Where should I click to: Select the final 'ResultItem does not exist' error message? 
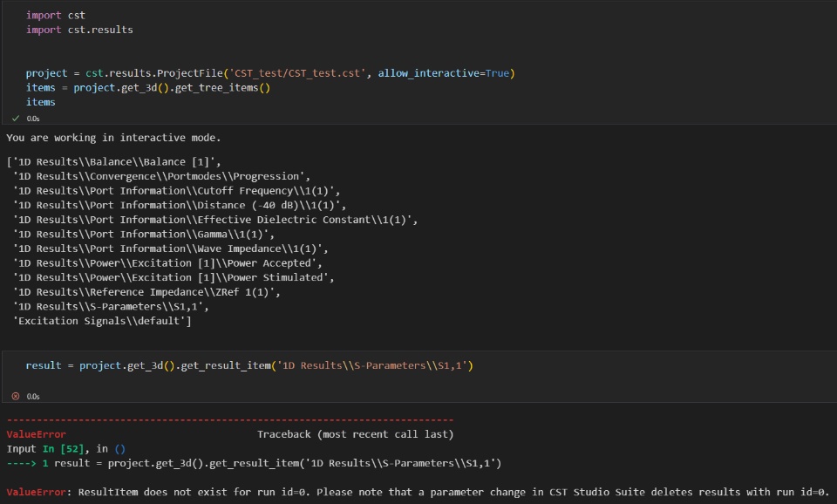pyautogui.click(x=453, y=492)
